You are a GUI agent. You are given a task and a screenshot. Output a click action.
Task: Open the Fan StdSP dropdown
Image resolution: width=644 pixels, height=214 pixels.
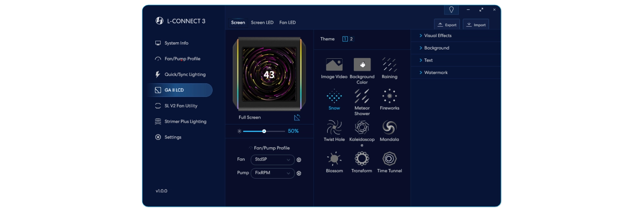pos(272,160)
